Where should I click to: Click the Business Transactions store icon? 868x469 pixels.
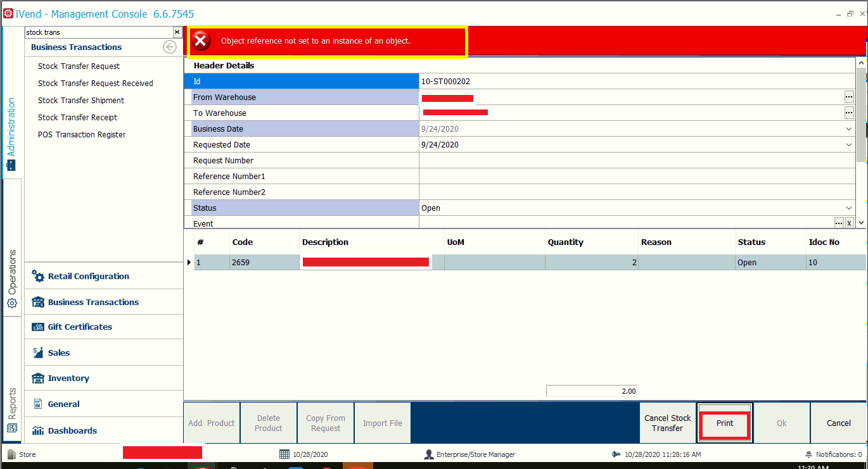38,302
